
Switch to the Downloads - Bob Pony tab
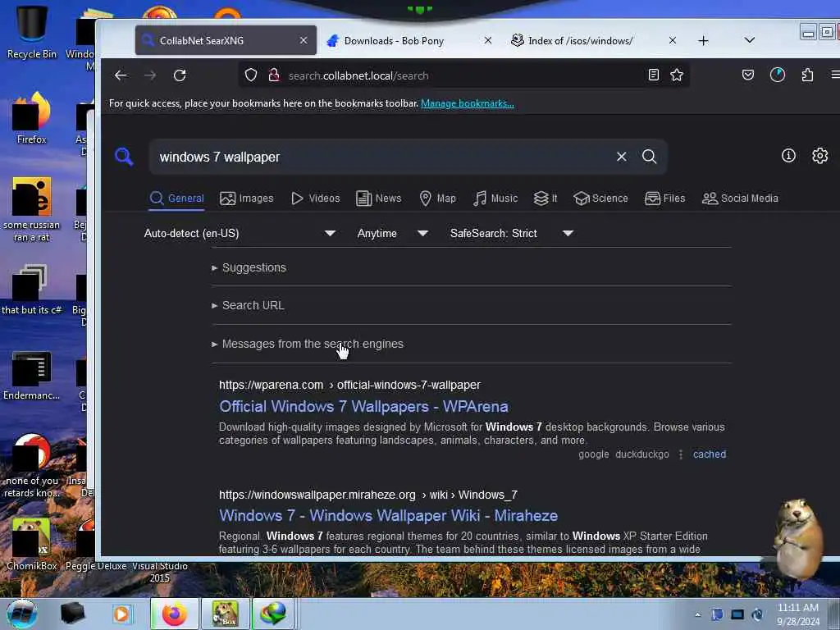pyautogui.click(x=394, y=41)
